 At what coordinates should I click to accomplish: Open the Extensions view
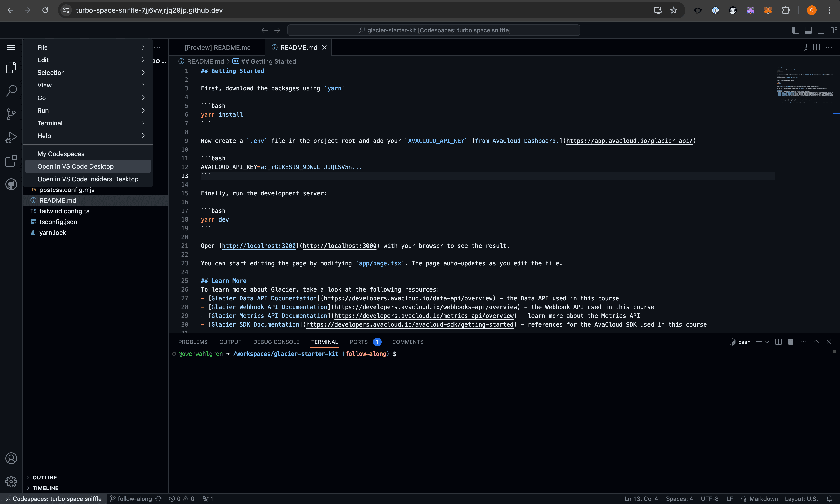coord(11,161)
